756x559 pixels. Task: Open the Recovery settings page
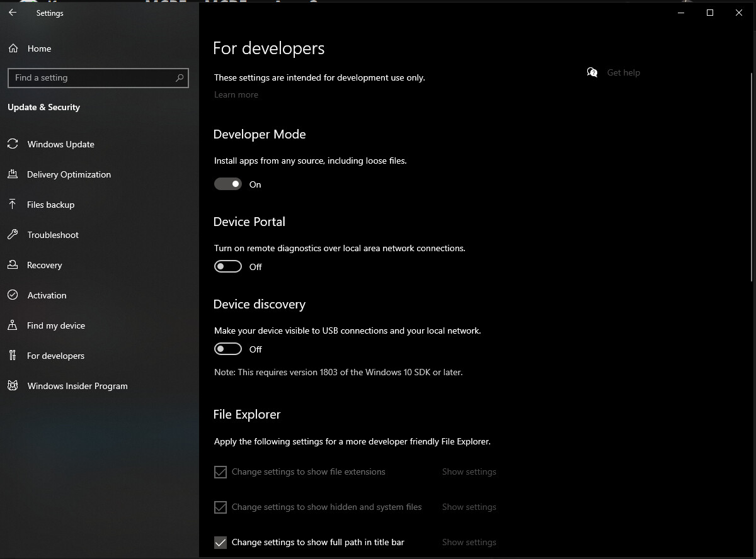click(45, 265)
